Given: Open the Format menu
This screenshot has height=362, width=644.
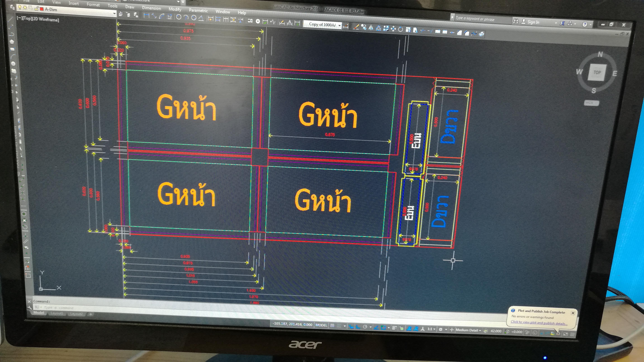Looking at the screenshot, I should [x=93, y=4].
